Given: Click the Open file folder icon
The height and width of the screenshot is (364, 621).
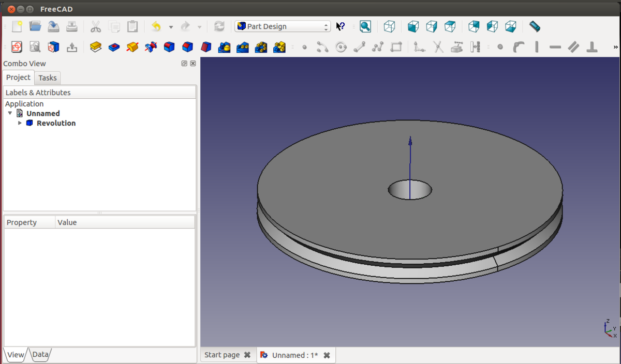Looking at the screenshot, I should pyautogui.click(x=35, y=26).
